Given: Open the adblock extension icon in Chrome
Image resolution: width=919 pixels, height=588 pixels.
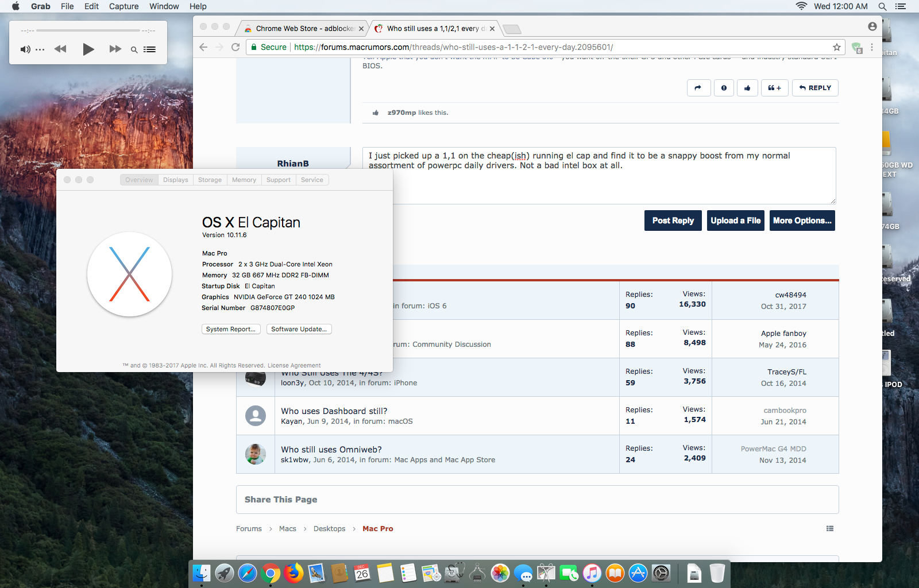Looking at the screenshot, I should click(856, 48).
